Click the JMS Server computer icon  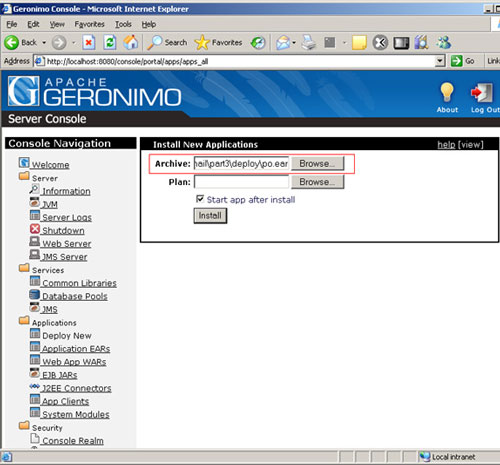tap(34, 255)
